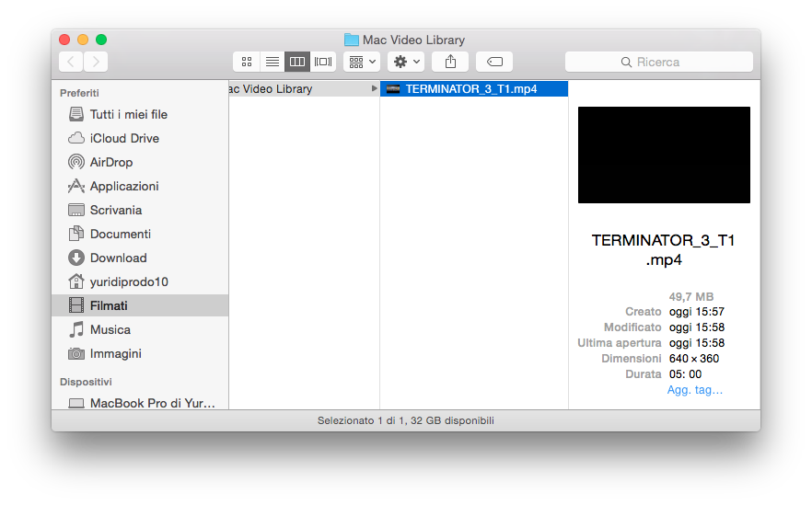The image size is (812, 505).
Task: Click the Share toolbar button
Action: pos(450,62)
